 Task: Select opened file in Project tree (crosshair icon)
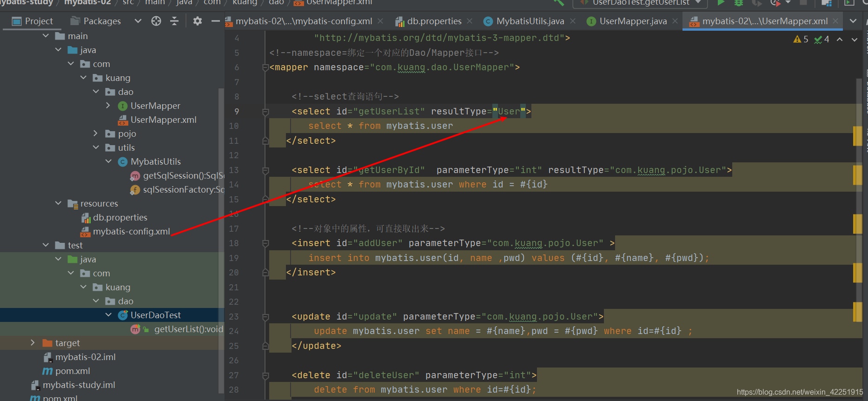tap(156, 21)
